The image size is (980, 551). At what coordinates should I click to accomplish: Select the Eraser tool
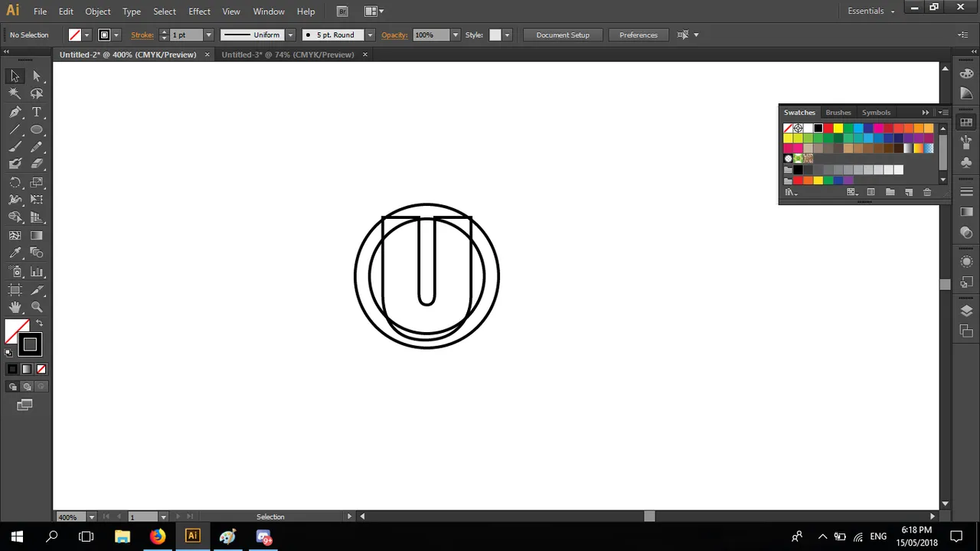pyautogui.click(x=37, y=164)
